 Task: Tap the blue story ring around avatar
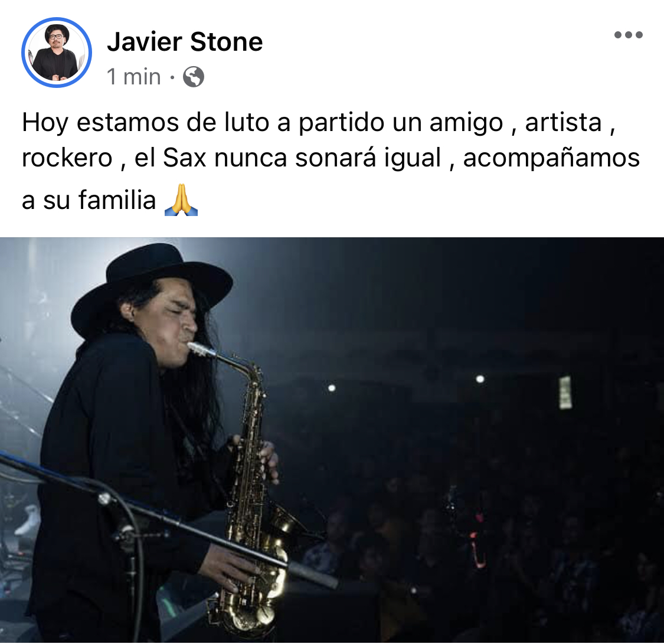57,53
